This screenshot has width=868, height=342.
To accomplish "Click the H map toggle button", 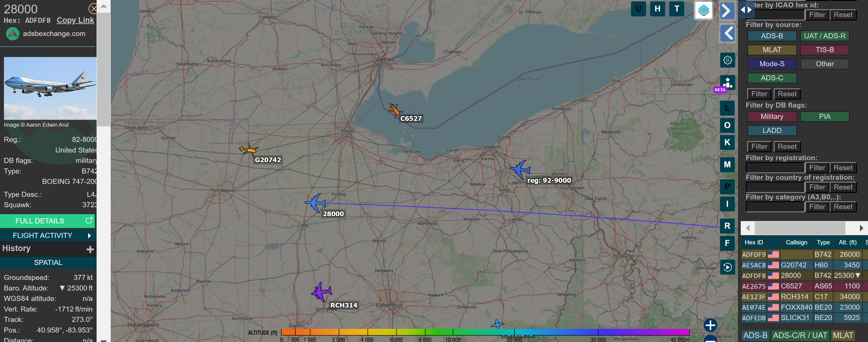I will (x=658, y=9).
